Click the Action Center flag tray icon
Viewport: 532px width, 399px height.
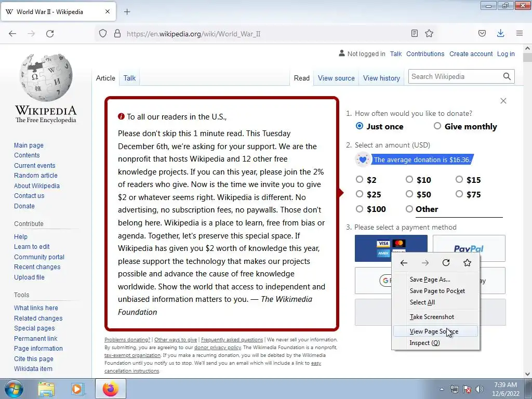467,389
